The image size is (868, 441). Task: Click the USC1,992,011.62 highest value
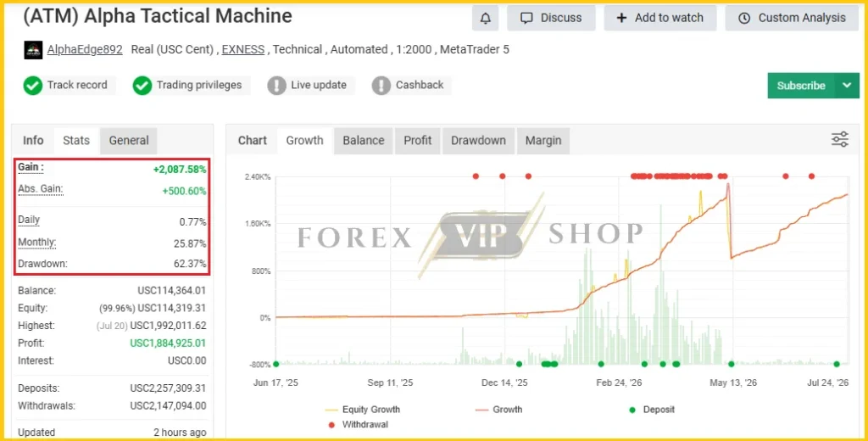(x=168, y=326)
